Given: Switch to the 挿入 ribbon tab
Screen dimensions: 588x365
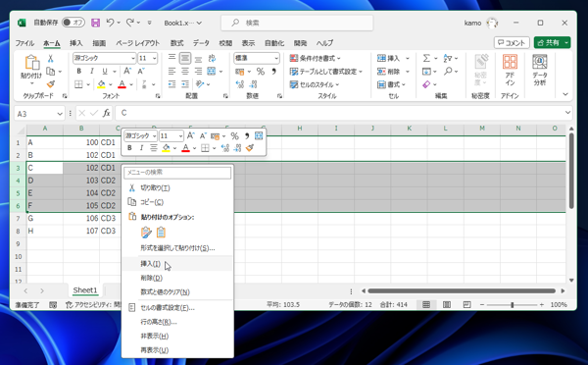Looking at the screenshot, I should [x=76, y=43].
